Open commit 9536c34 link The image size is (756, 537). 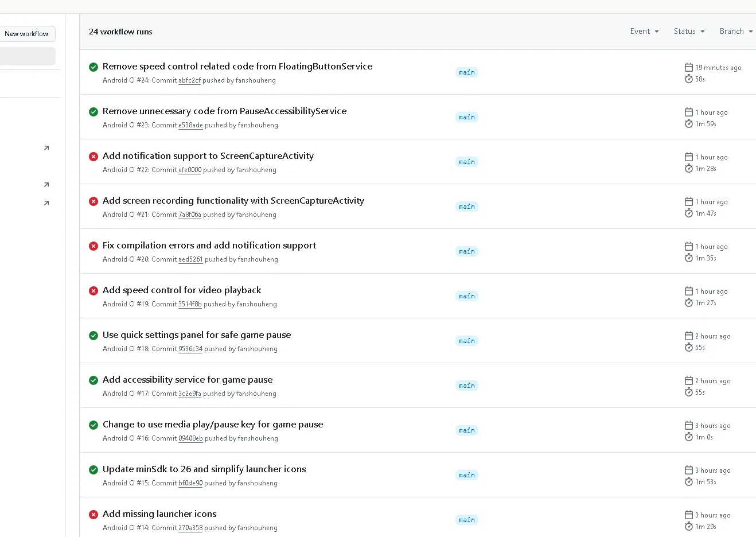(x=190, y=349)
